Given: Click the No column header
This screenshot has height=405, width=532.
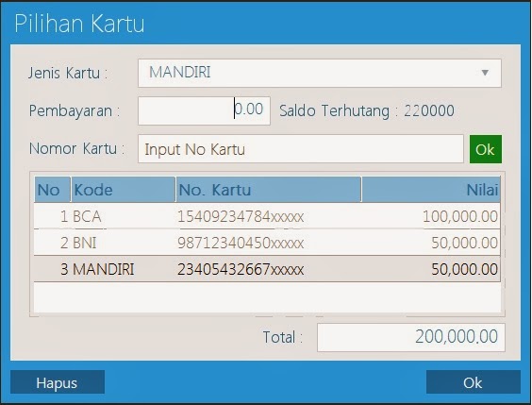Looking at the screenshot, I should tap(52, 190).
